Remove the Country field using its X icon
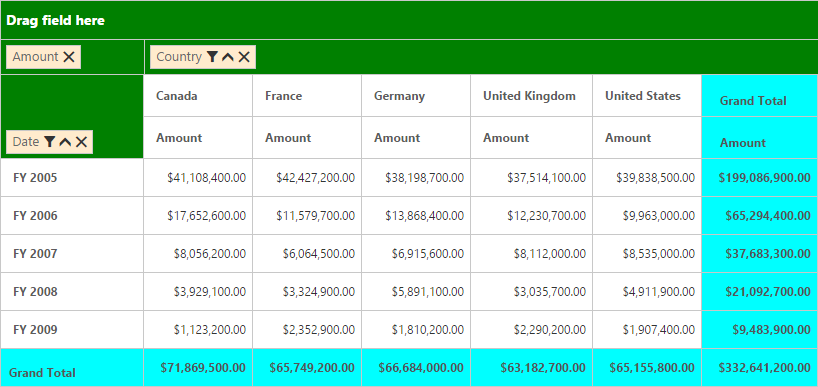 [244, 57]
